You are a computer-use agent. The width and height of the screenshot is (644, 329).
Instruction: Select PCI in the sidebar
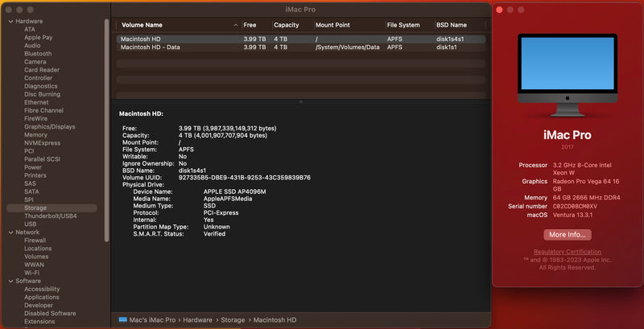coord(29,151)
